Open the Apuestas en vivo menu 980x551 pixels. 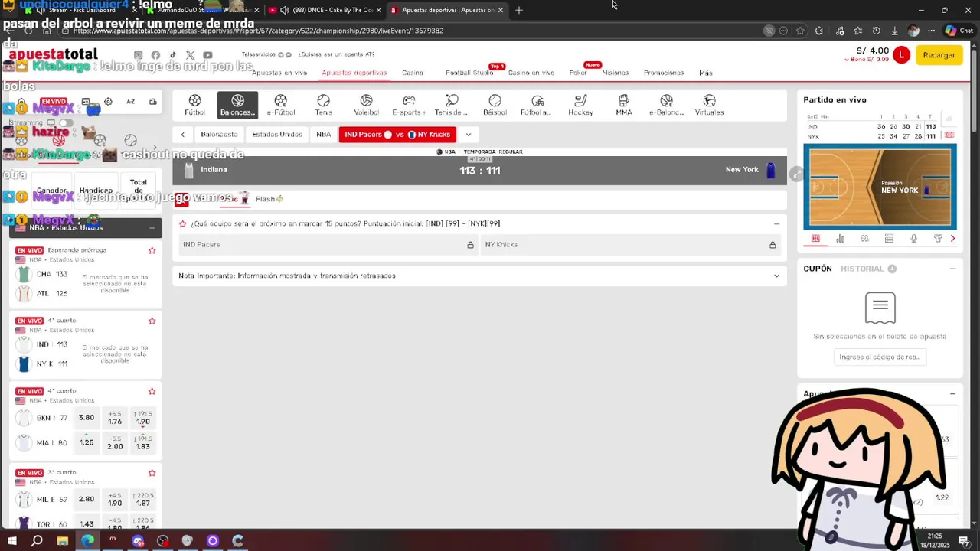(x=279, y=73)
